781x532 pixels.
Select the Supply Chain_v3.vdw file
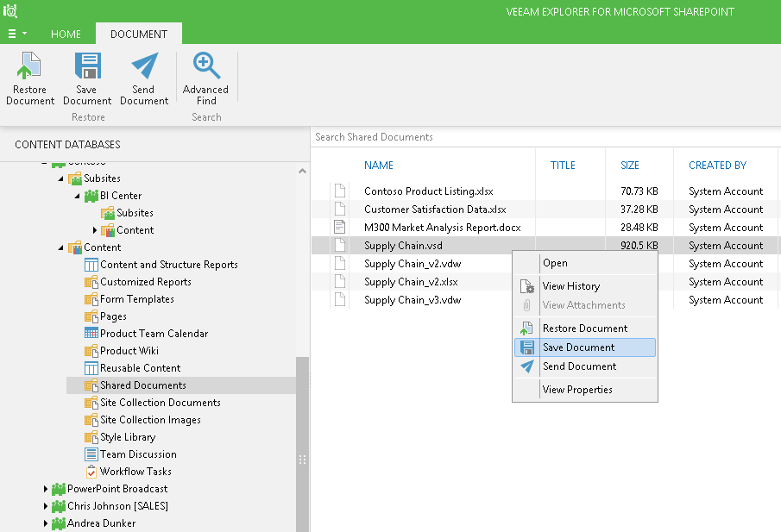point(413,300)
